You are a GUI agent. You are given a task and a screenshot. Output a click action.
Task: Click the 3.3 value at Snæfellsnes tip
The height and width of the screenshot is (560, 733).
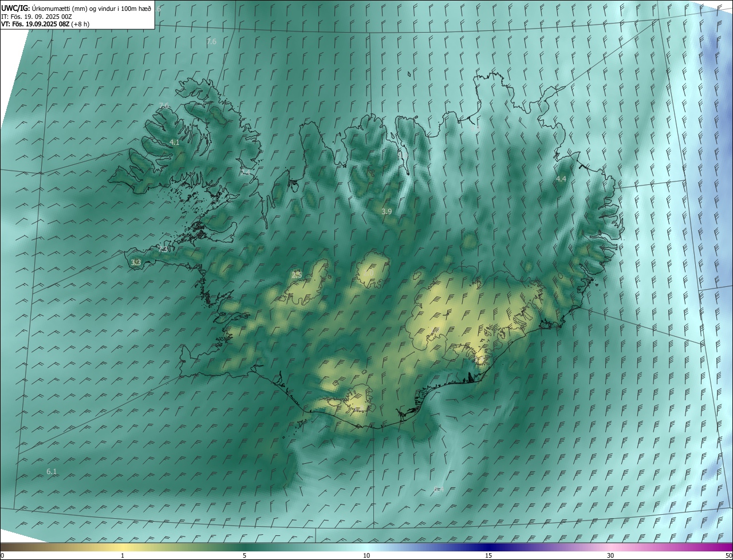coord(136,262)
